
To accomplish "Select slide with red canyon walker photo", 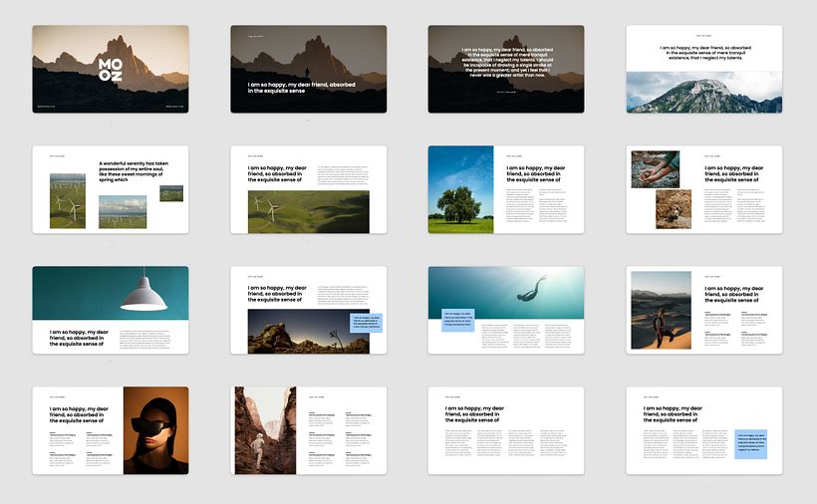I will [309, 430].
